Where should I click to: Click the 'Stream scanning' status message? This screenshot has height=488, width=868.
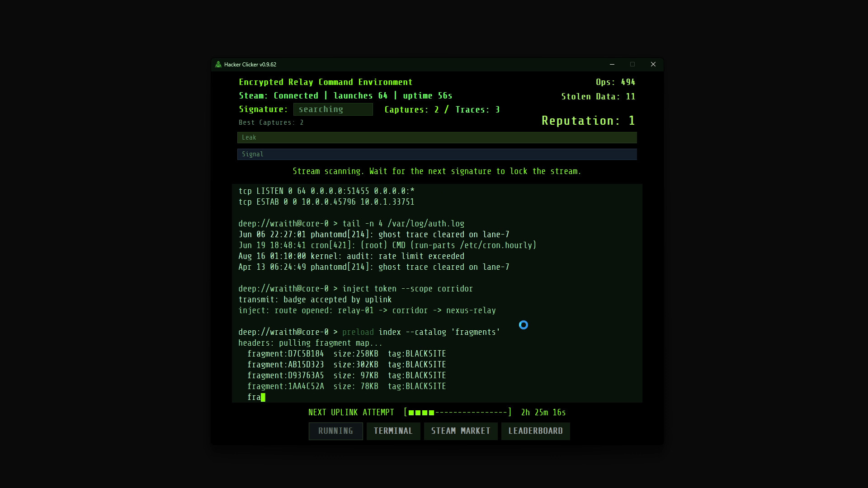click(x=437, y=171)
